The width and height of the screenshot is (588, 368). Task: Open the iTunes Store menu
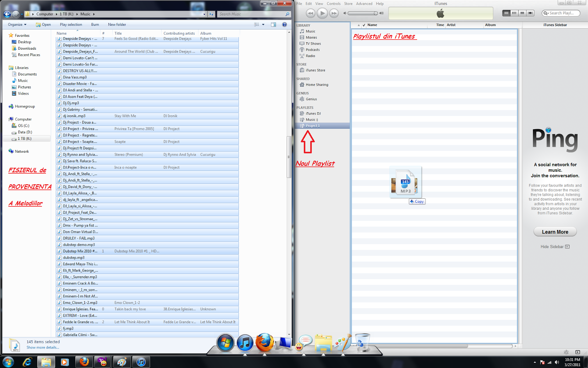[x=348, y=4]
